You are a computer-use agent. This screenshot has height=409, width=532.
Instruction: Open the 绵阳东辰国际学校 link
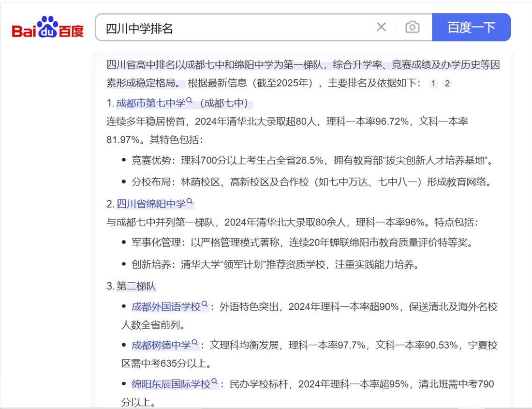171,384
